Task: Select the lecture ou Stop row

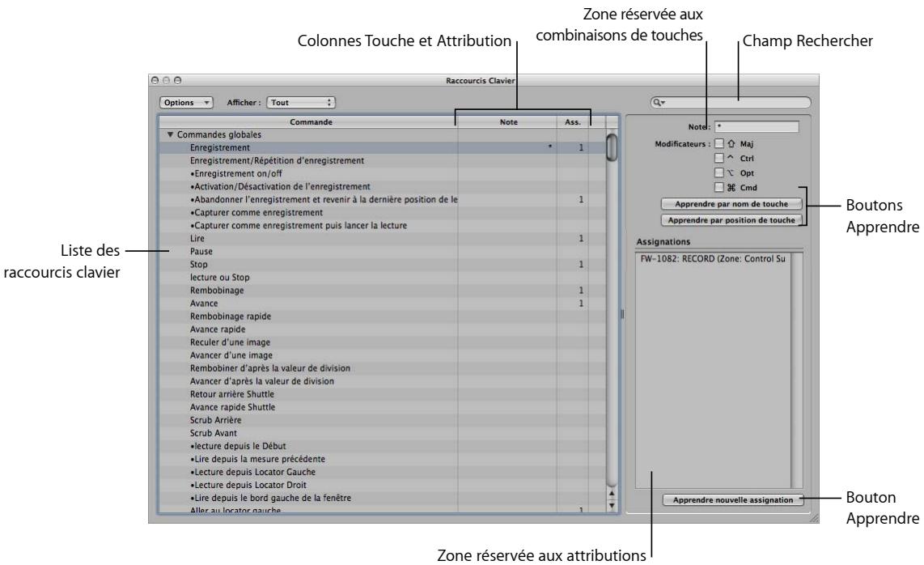Action: point(382,278)
